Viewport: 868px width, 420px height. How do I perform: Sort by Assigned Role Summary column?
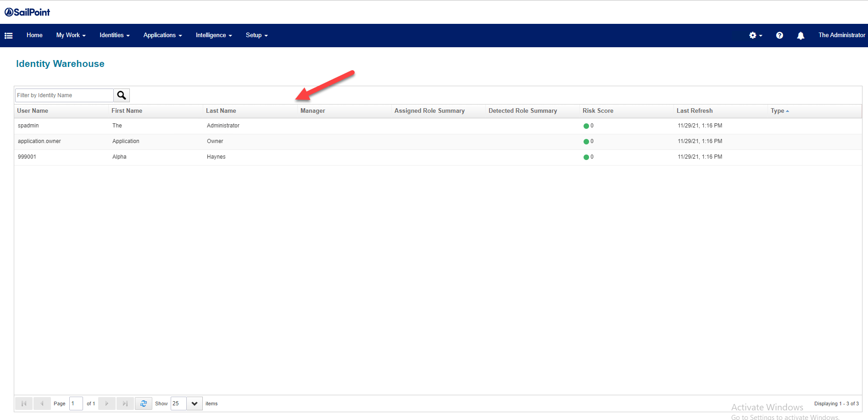coord(439,111)
